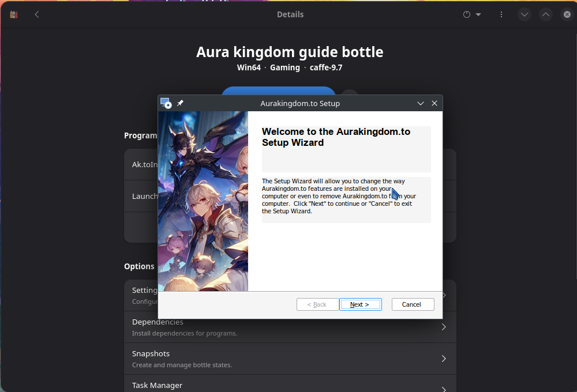The image size is (577, 392).
Task: Open the three-dot menu in Bottles header
Action: tap(501, 15)
